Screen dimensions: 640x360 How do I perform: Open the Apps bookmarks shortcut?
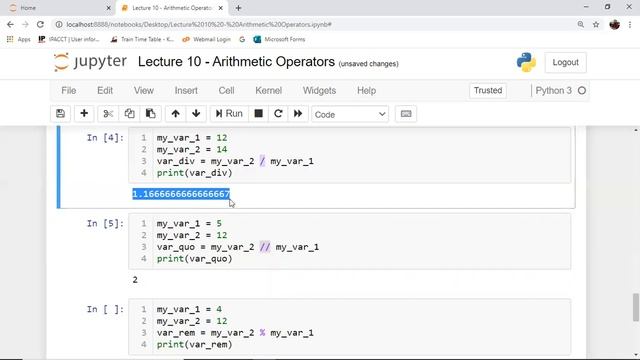[x=19, y=39]
